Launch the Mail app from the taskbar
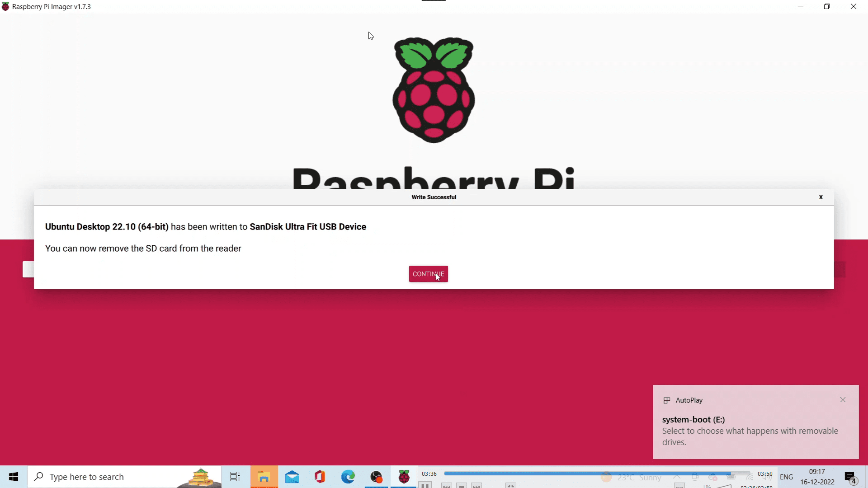The width and height of the screenshot is (868, 488). (x=292, y=477)
